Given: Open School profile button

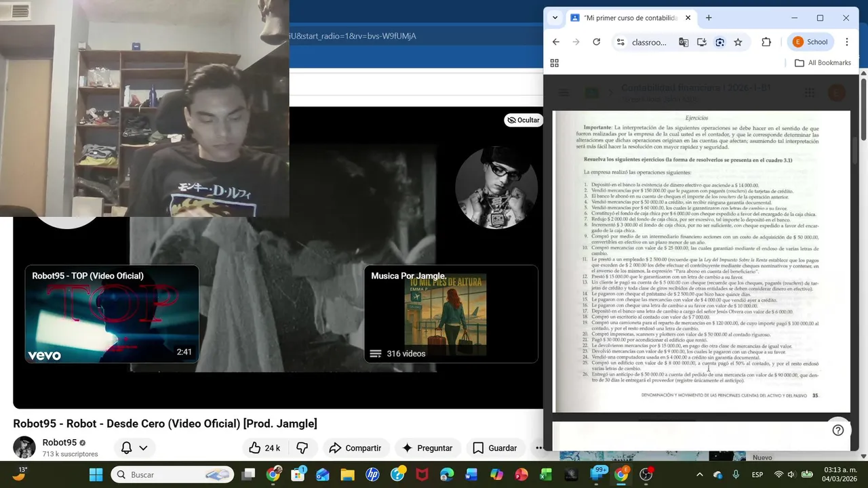Looking at the screenshot, I should pos(810,42).
